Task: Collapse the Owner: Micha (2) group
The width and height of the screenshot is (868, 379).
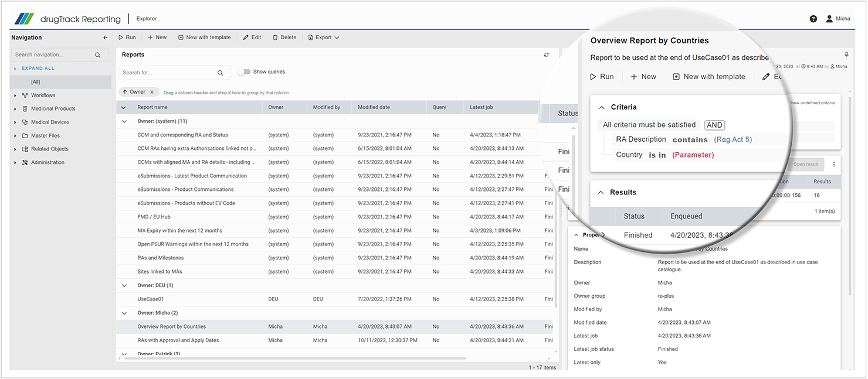Action: 124,313
